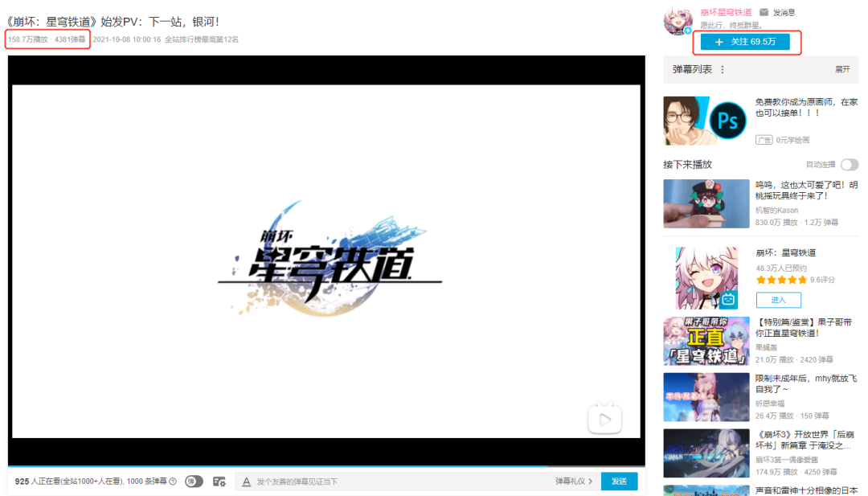
Task: Click the 发消息 envelope icon
Action: 764,12
